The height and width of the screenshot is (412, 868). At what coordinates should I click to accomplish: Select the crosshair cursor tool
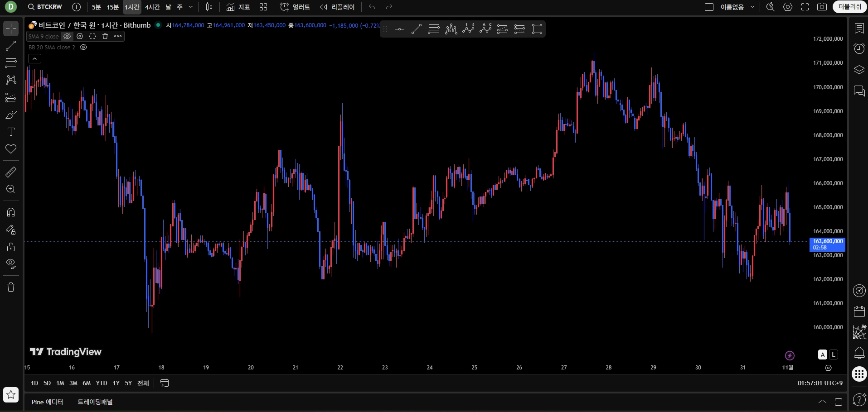click(11, 29)
